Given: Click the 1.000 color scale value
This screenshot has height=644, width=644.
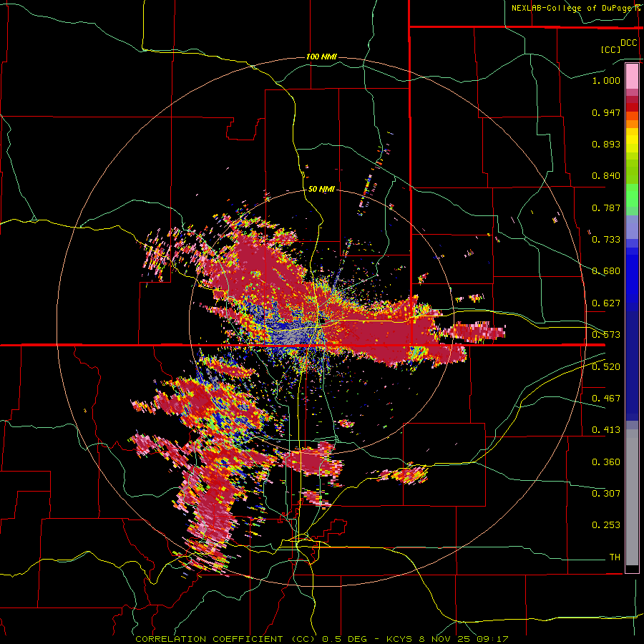Looking at the screenshot, I should 606,80.
